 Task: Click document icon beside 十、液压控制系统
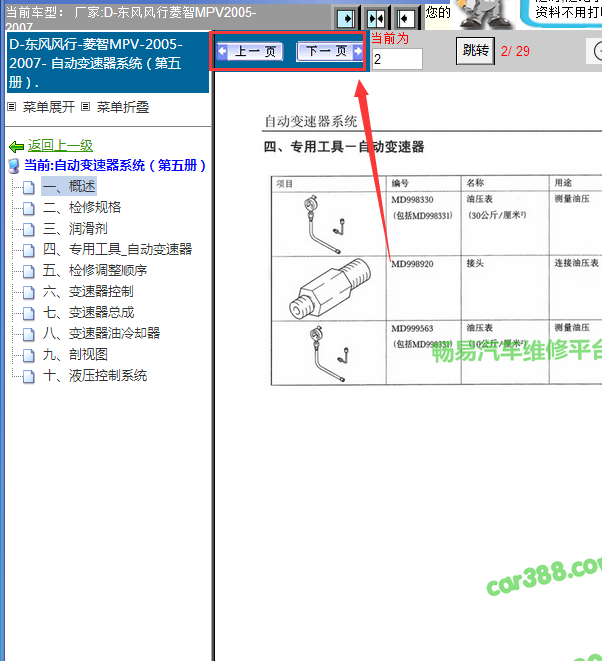click(29, 377)
